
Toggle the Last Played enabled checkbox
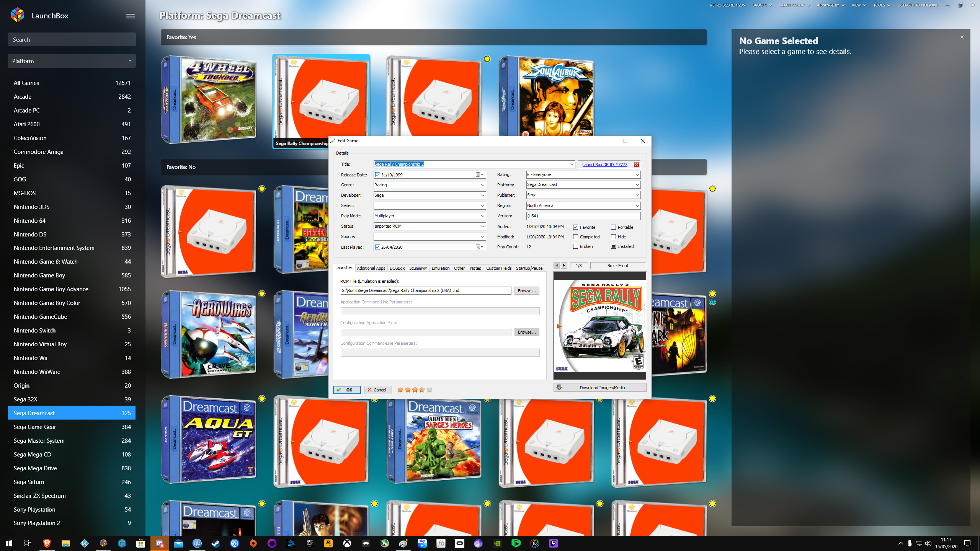coord(377,247)
